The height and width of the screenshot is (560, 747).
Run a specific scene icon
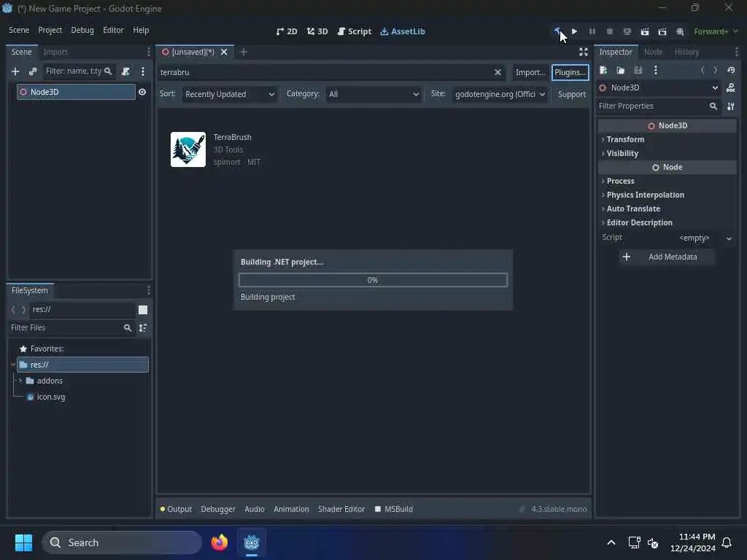pyautogui.click(x=662, y=31)
